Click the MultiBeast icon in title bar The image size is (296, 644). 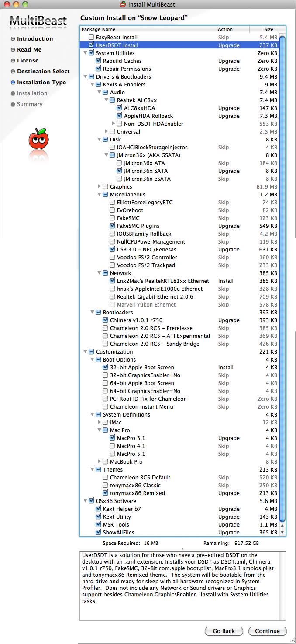(x=123, y=4)
